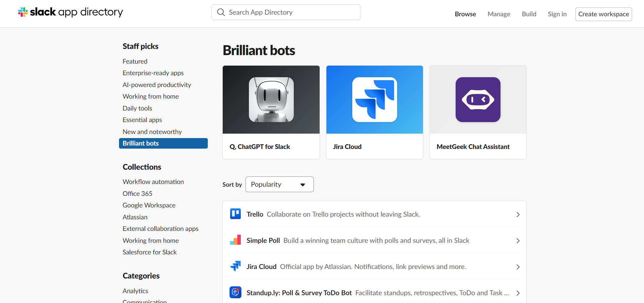Select the Brilliant bots sidebar item
Screen dimensions: 644x303
[163, 143]
